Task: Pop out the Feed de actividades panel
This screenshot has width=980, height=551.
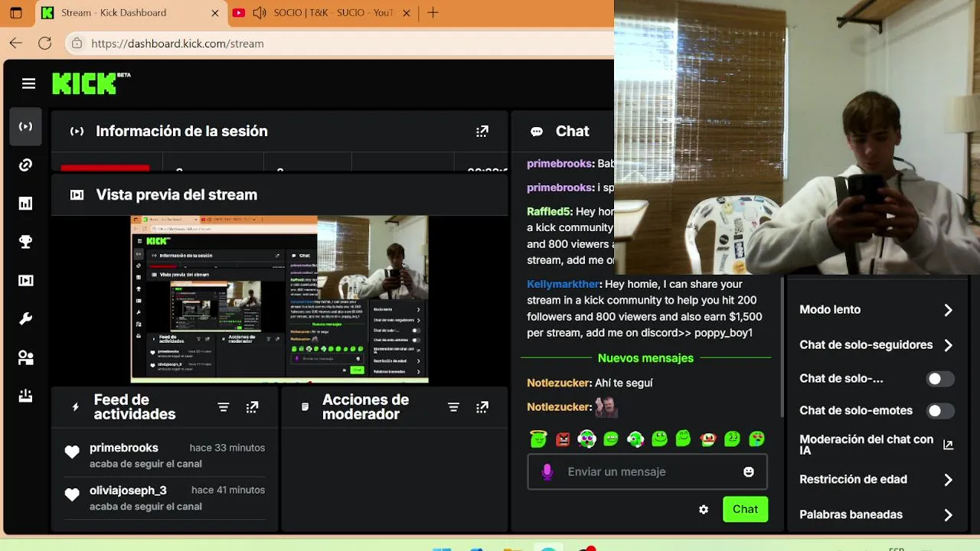Action: tap(252, 407)
